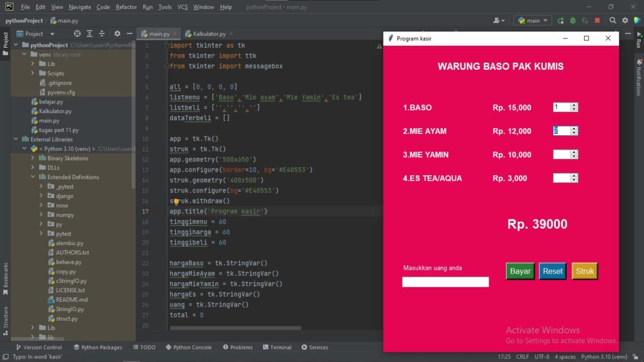Collapse the venv library root folder
This screenshot has width=644, height=362.
25,54
